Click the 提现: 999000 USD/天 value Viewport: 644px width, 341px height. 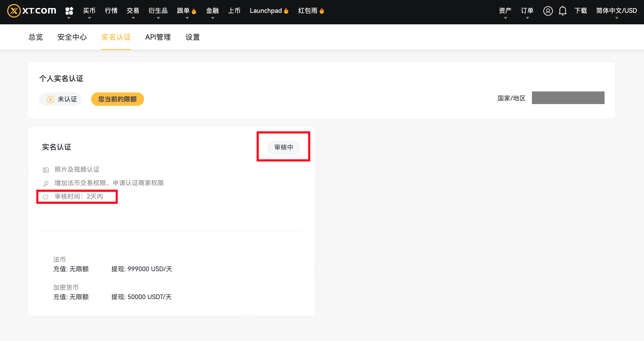coord(142,269)
